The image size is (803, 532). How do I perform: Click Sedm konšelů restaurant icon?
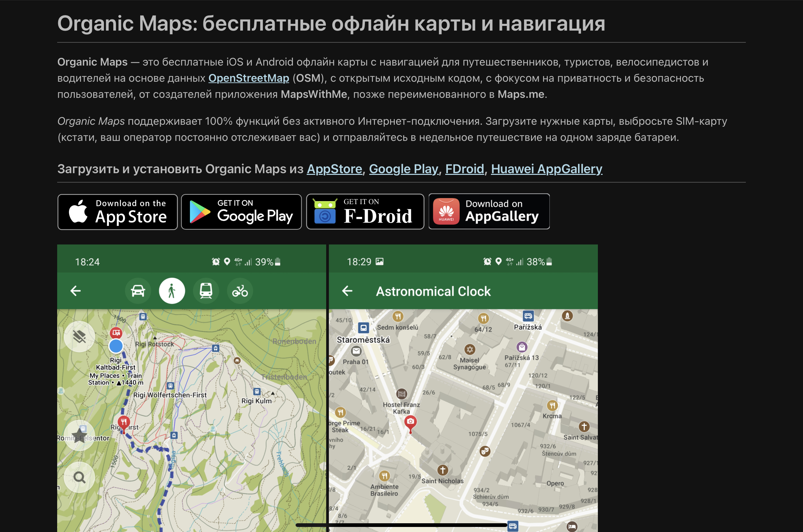(x=397, y=316)
